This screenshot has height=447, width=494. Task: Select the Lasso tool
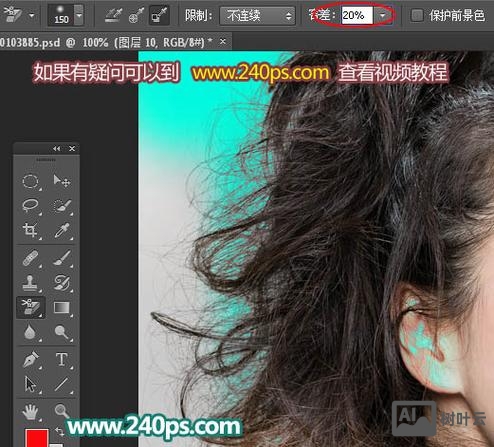[x=30, y=205]
